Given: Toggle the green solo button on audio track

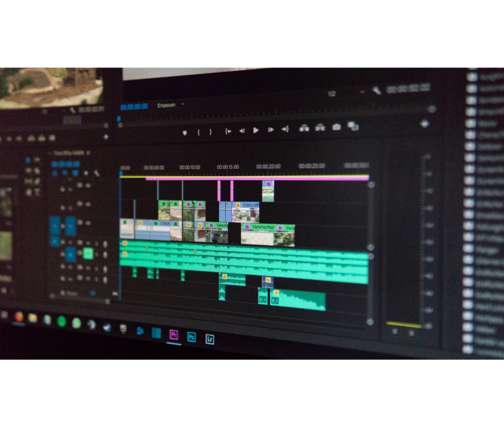Looking at the screenshot, I should tap(88, 254).
